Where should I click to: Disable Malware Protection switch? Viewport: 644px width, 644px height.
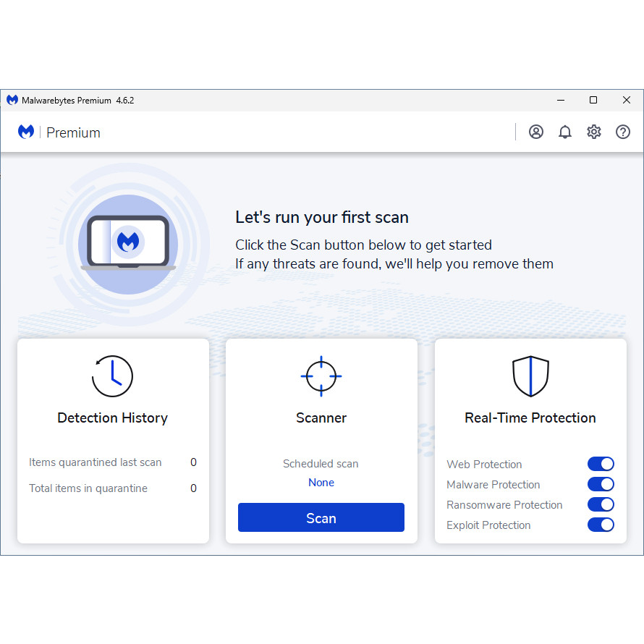[601, 484]
